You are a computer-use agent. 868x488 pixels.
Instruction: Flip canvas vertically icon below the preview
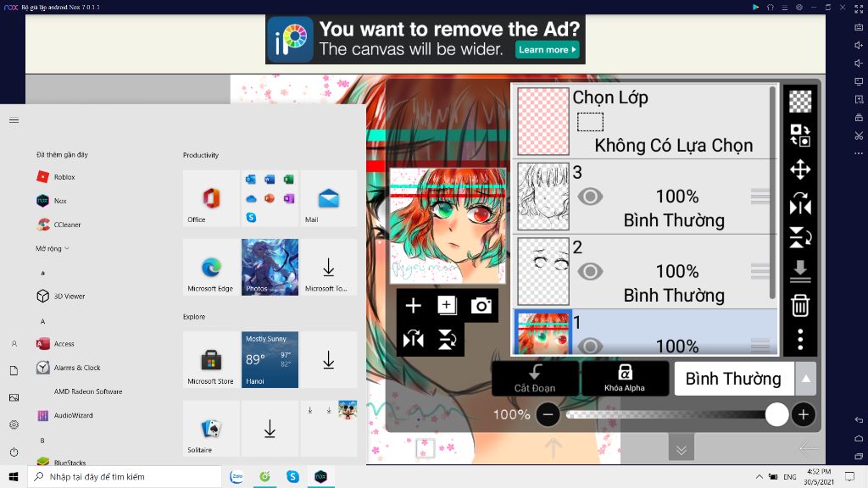[x=447, y=339]
